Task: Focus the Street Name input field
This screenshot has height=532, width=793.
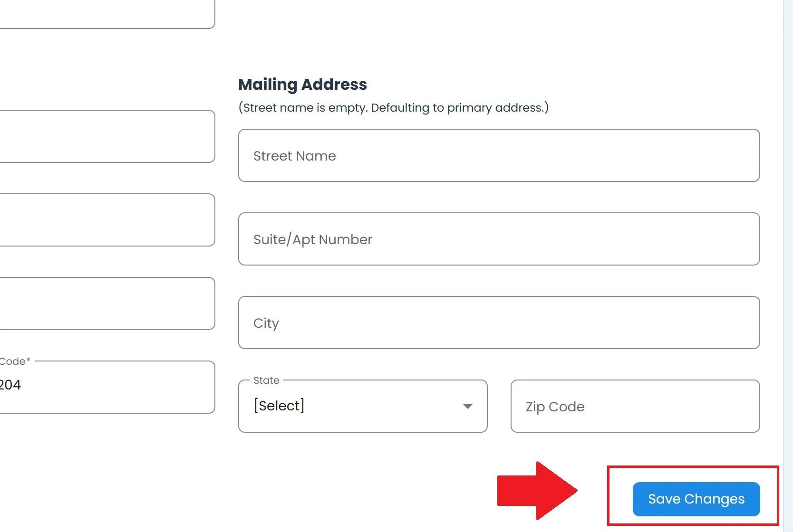Action: (x=499, y=155)
